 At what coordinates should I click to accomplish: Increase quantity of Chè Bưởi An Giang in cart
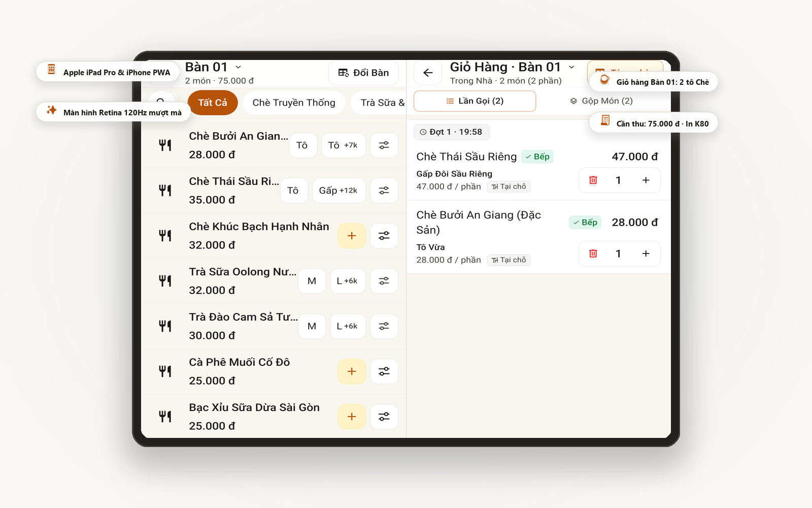pyautogui.click(x=646, y=253)
